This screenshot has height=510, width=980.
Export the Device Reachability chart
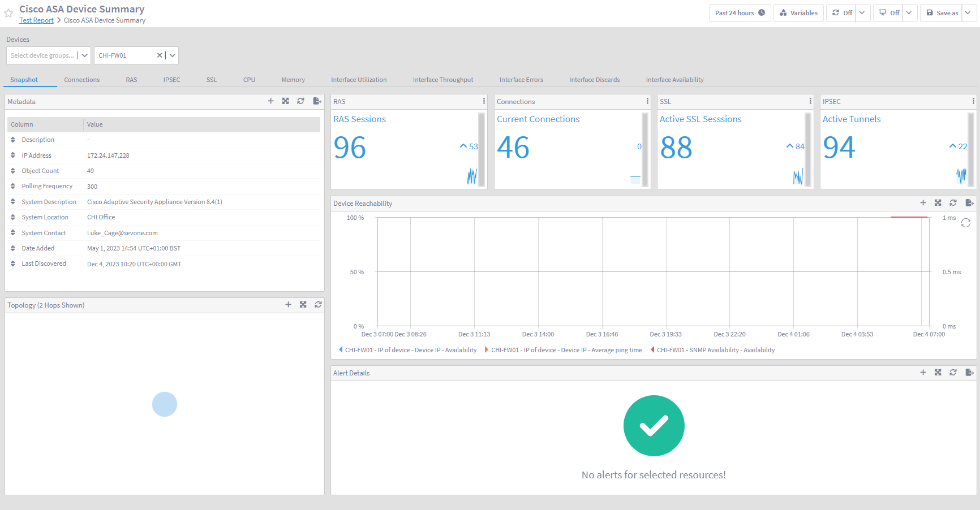pos(969,203)
